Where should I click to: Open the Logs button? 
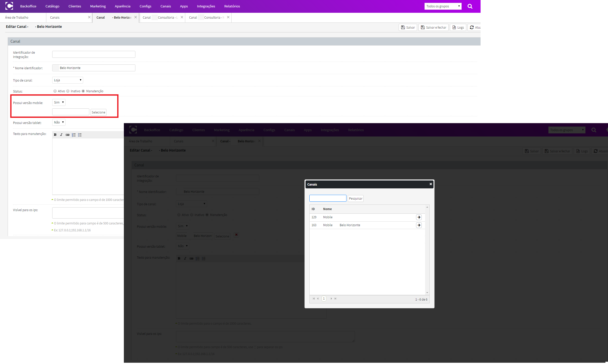(458, 27)
